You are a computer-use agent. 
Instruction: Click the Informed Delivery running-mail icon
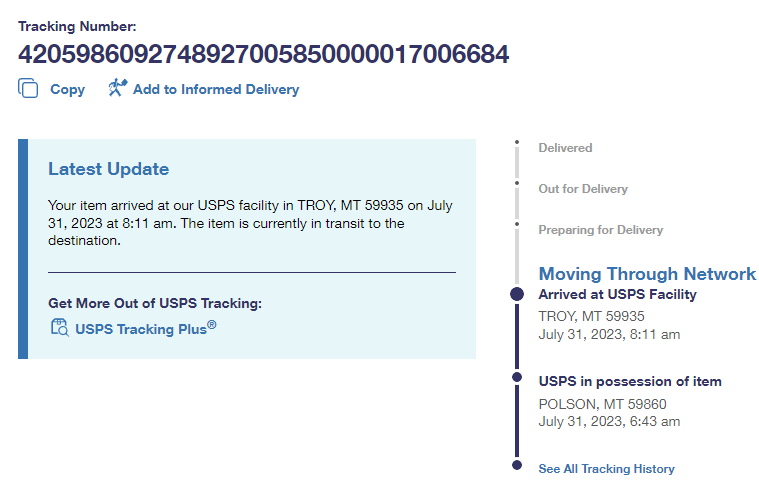(118, 88)
